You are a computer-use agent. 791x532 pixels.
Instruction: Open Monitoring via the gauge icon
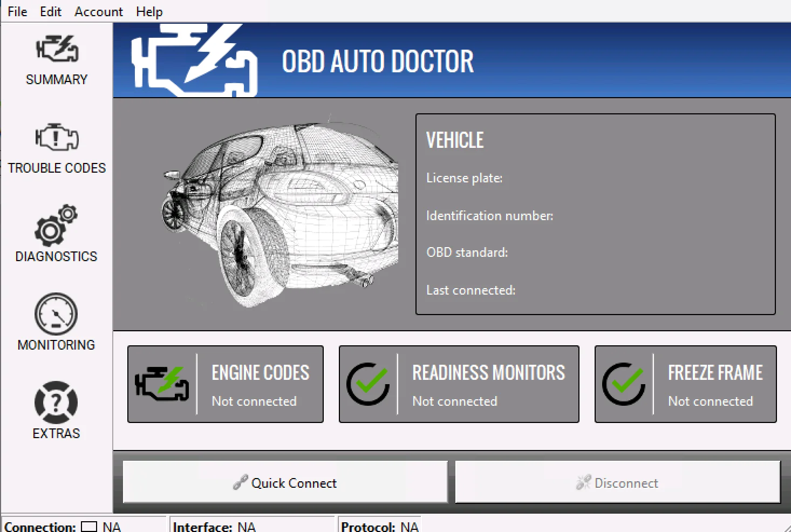pos(56,314)
